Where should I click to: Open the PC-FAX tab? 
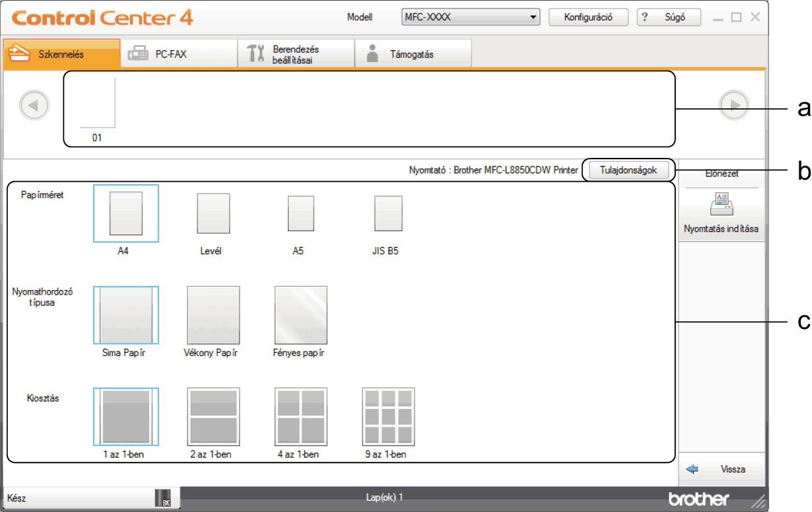tap(179, 54)
